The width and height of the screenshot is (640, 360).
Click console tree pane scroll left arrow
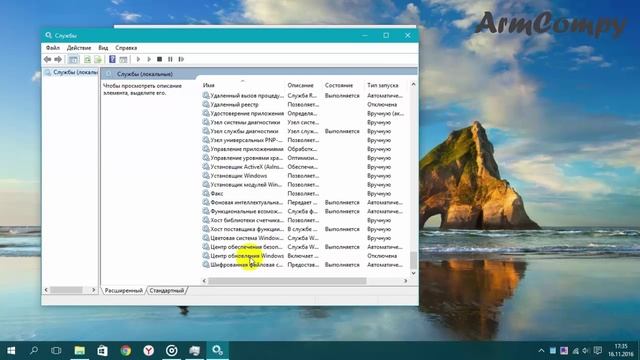pos(46,290)
